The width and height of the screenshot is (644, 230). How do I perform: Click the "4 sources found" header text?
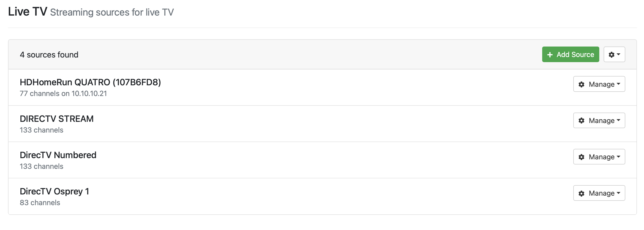coord(49,55)
